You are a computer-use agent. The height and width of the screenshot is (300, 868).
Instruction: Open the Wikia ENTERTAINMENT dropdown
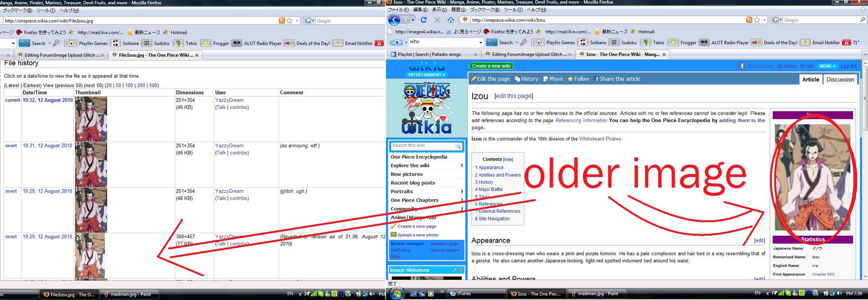pos(427,75)
